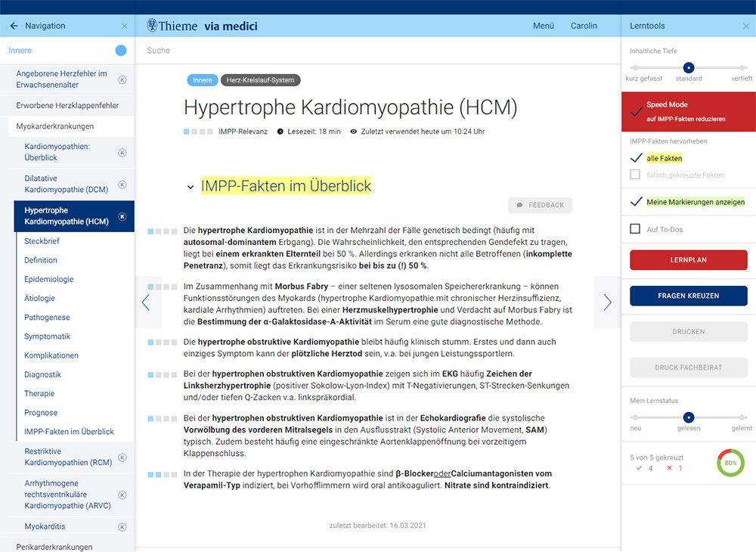Click K icon beside Restriktive Kardiomyopathien

click(x=122, y=457)
